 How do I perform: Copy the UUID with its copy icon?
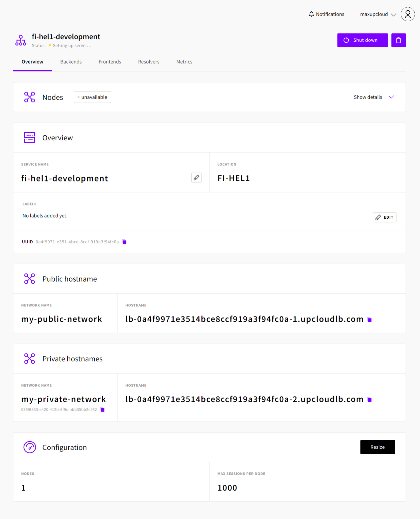[x=124, y=242]
